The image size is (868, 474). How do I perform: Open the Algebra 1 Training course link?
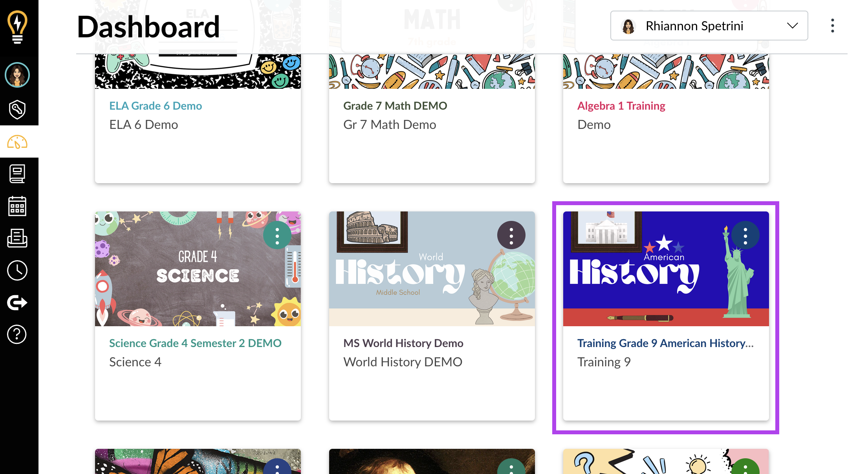[621, 106]
